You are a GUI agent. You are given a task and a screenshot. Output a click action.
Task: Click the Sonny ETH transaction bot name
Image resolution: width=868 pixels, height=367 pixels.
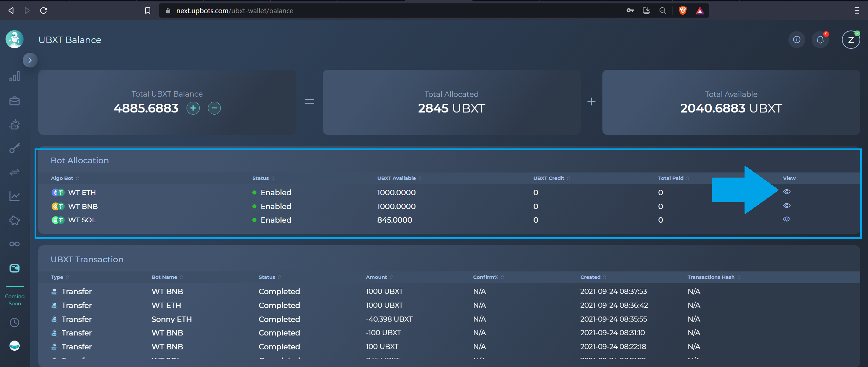pyautogui.click(x=171, y=319)
